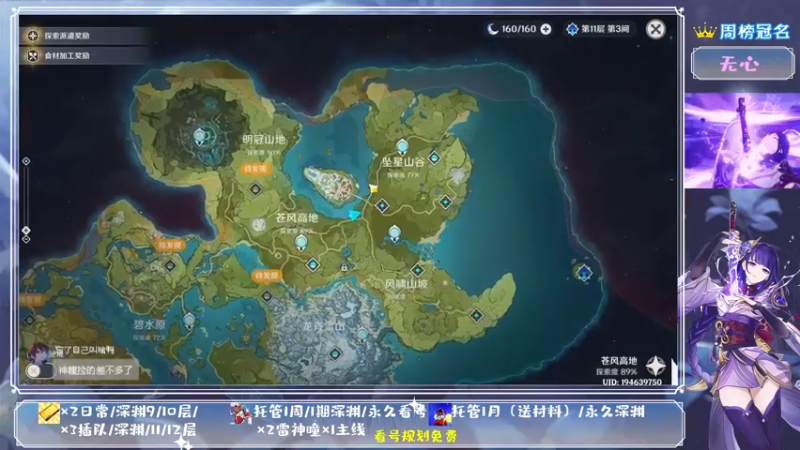Screen dimensions: 800x450
Task: Select domain marker just below the yellow pin
Action: pyautogui.click(x=382, y=206)
